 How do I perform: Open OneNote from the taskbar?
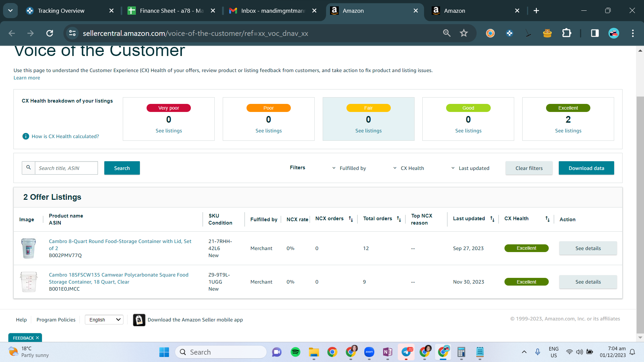pyautogui.click(x=388, y=352)
